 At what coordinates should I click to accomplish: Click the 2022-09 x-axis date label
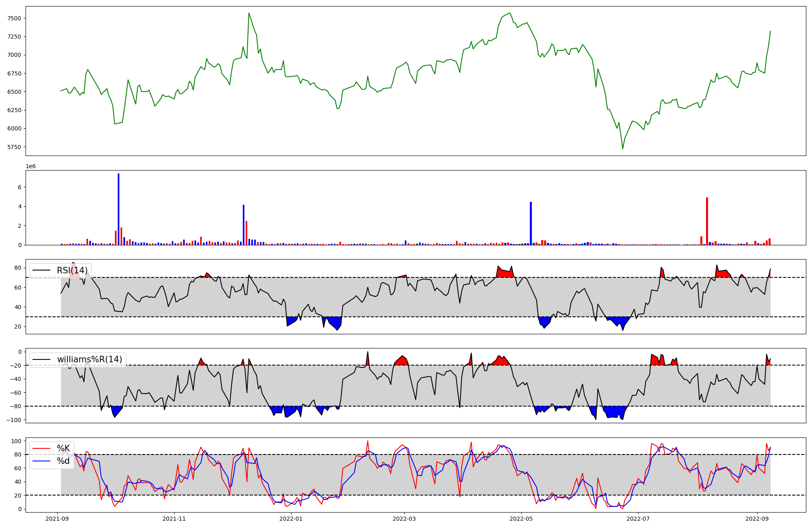(757, 519)
